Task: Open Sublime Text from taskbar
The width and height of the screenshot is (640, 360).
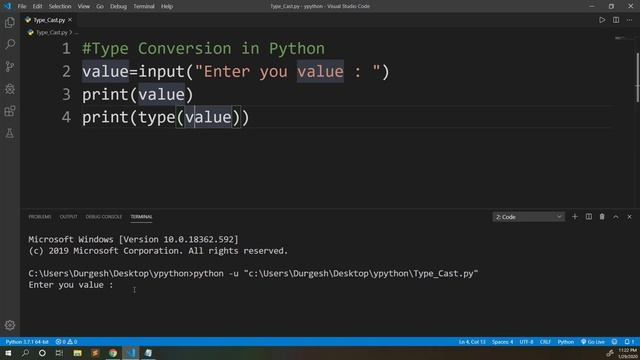Action: click(x=95, y=353)
